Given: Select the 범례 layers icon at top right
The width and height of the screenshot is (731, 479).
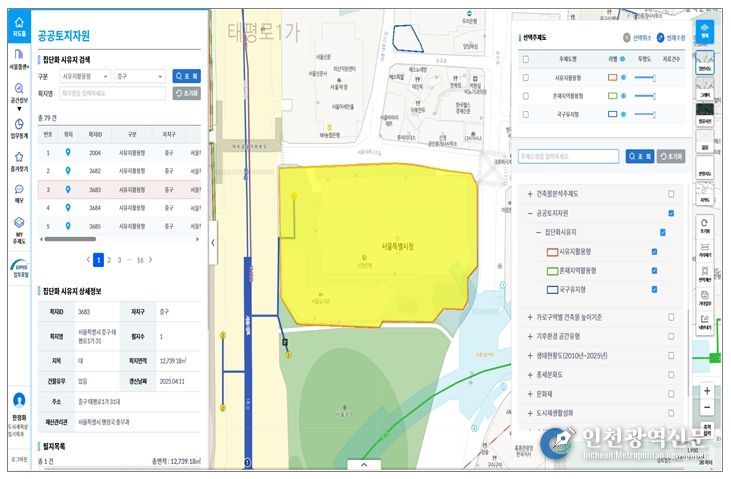Looking at the screenshot, I should 704,30.
